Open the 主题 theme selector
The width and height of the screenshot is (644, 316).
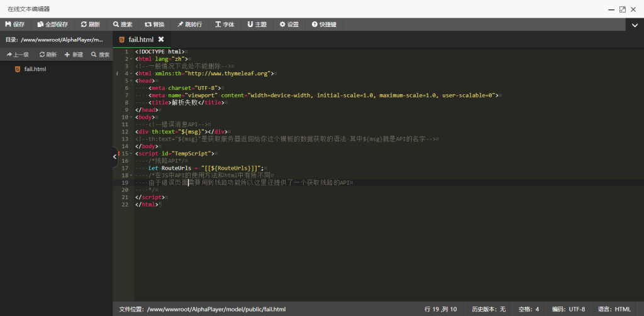click(257, 25)
